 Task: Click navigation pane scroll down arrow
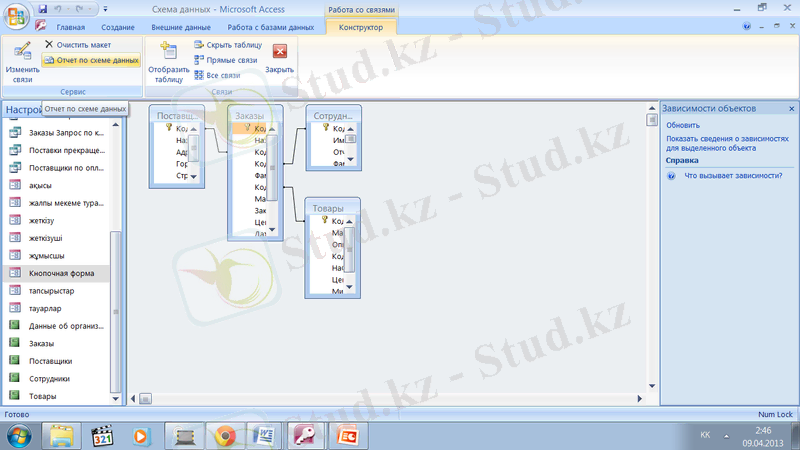[x=116, y=399]
